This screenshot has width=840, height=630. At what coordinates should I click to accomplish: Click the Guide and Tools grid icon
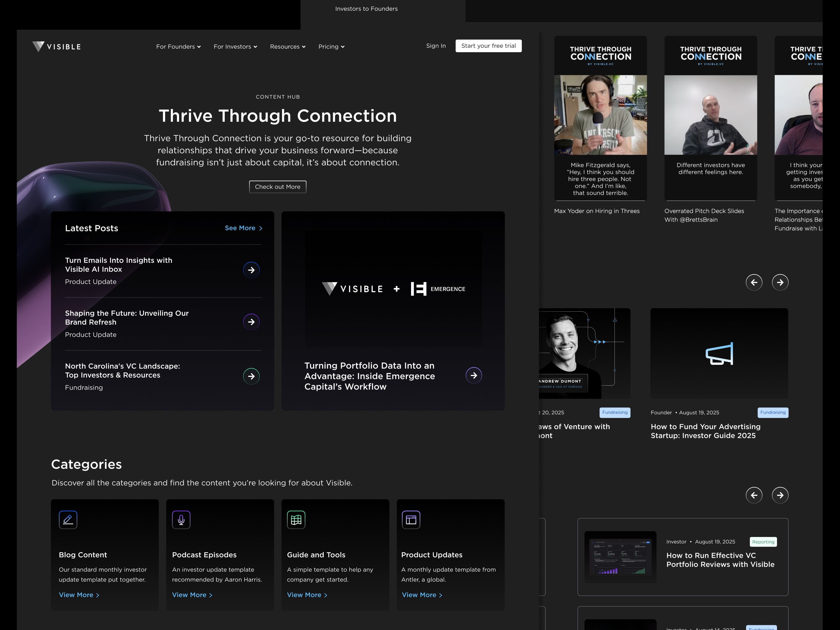296,519
